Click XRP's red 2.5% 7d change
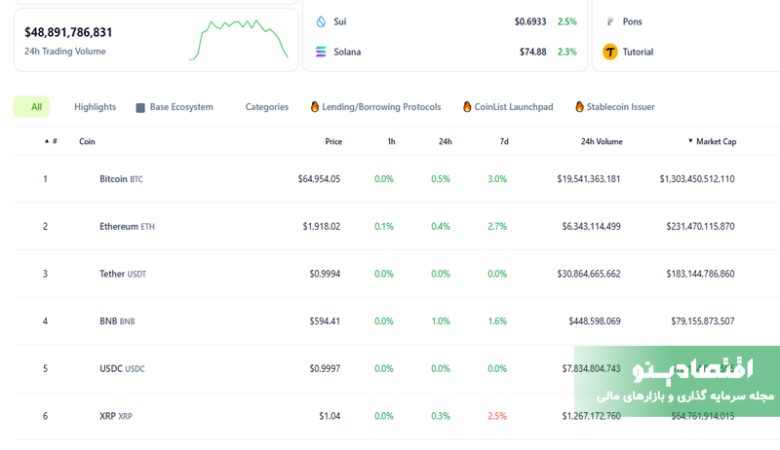Viewport: 780px width, 450px height. pos(497,416)
